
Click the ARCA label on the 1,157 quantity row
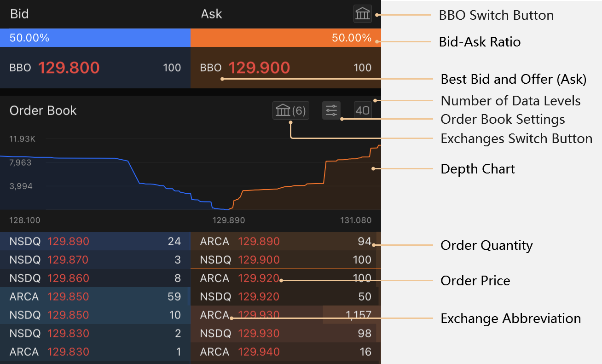[214, 315]
